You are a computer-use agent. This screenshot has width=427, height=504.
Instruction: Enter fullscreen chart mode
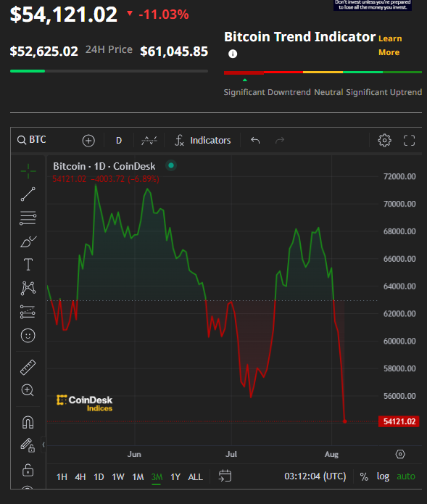[409, 141]
